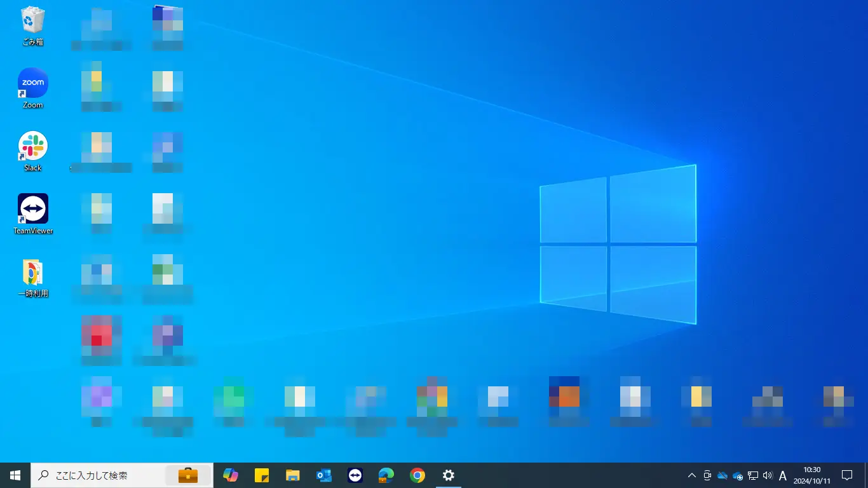
Task: Launch Microsoft Edge from the taskbar
Action: click(386, 475)
